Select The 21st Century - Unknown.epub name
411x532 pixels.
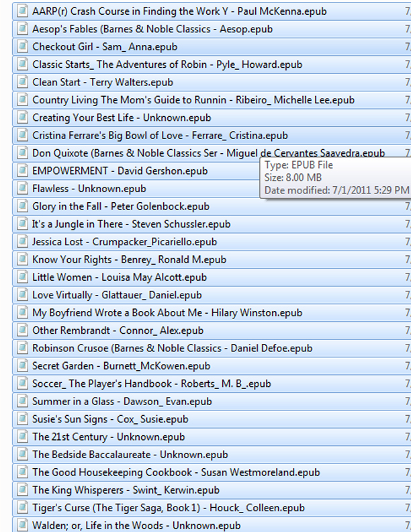(109, 437)
